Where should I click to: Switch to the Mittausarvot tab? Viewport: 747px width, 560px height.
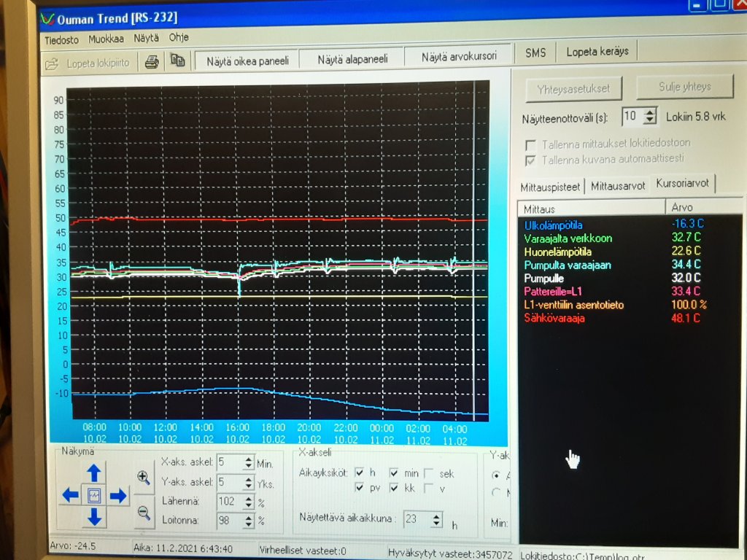[618, 186]
